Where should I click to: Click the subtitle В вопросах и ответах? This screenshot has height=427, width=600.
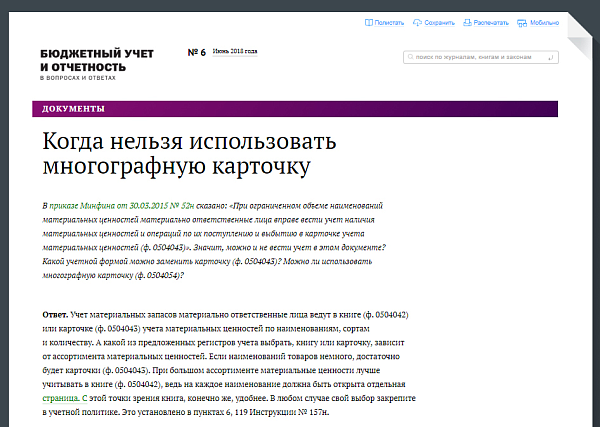click(x=78, y=78)
